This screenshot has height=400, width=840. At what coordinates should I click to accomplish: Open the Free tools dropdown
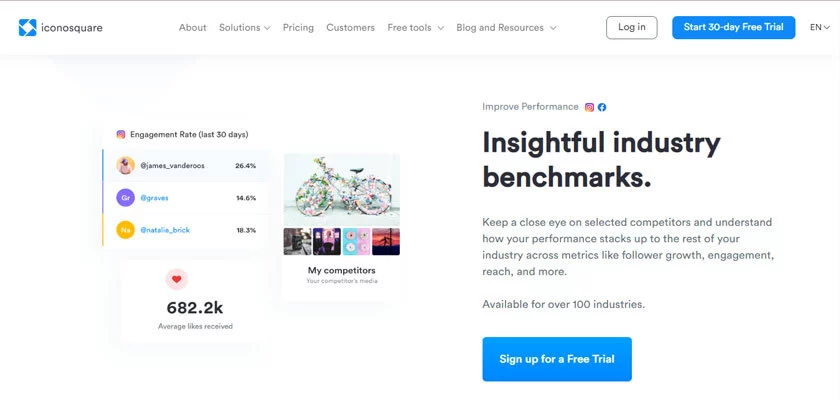coord(416,28)
